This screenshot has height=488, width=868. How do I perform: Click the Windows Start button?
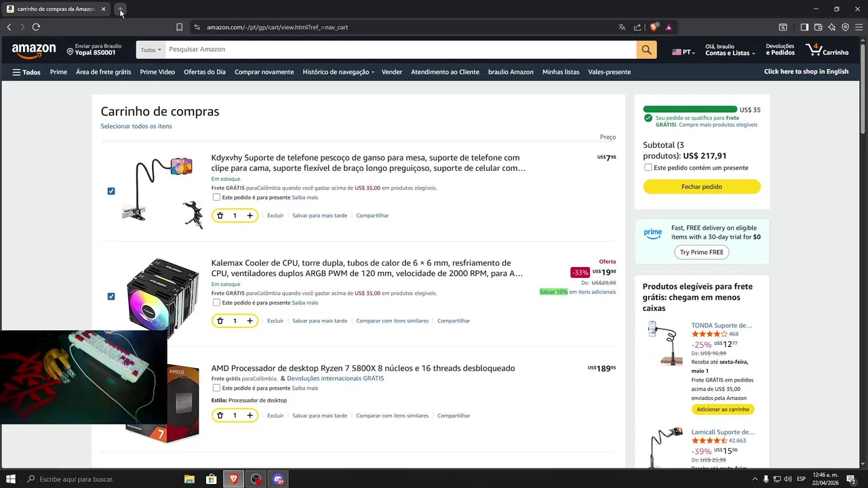point(11,479)
